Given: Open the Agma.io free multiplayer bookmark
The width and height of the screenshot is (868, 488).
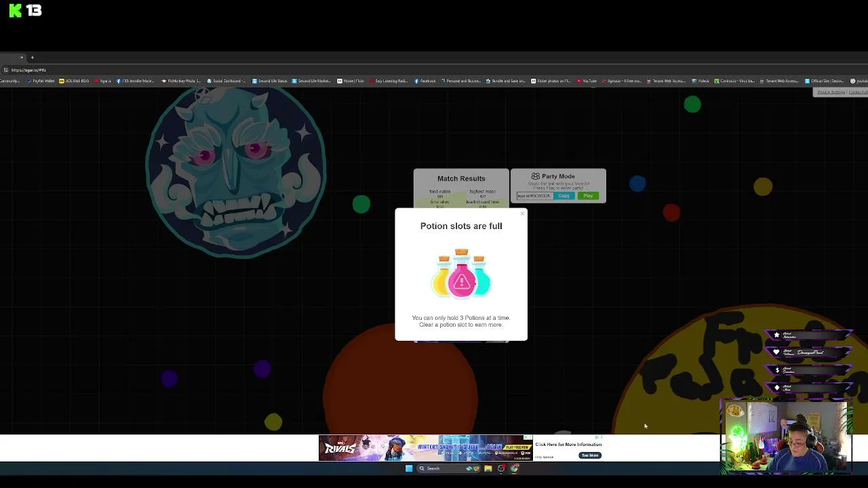Looking at the screenshot, I should [622, 81].
